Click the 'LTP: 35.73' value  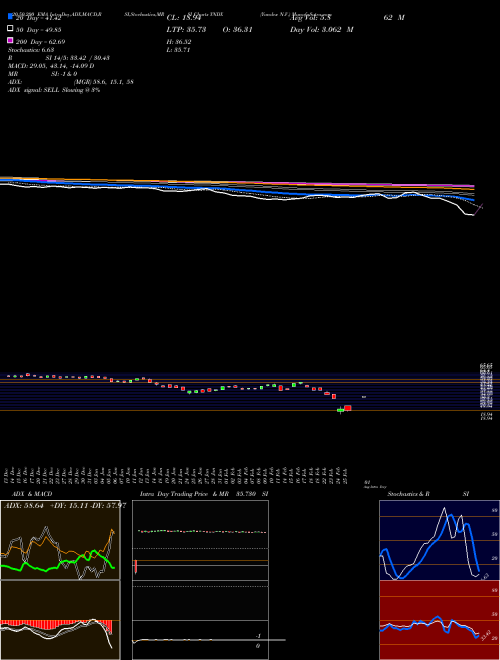pyautogui.click(x=186, y=29)
